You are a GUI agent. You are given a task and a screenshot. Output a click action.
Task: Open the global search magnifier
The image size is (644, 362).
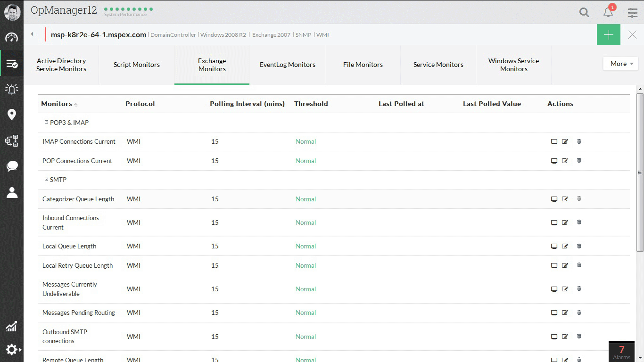[584, 12]
